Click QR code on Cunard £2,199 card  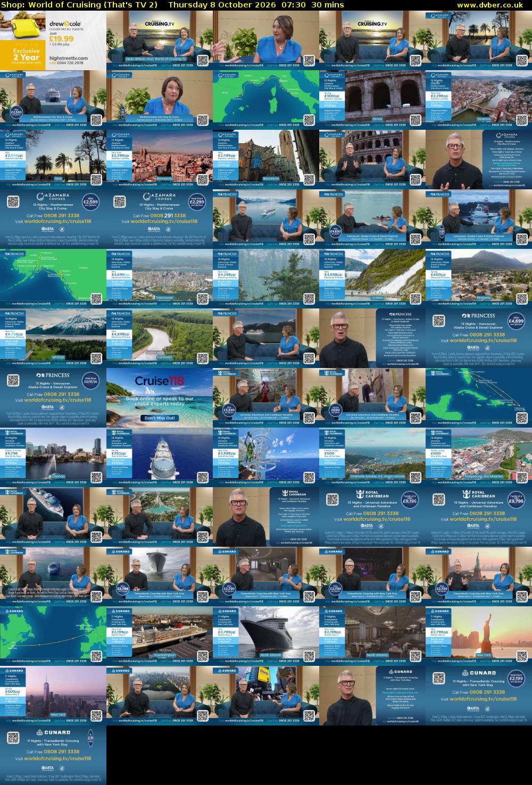pyautogui.click(x=439, y=678)
